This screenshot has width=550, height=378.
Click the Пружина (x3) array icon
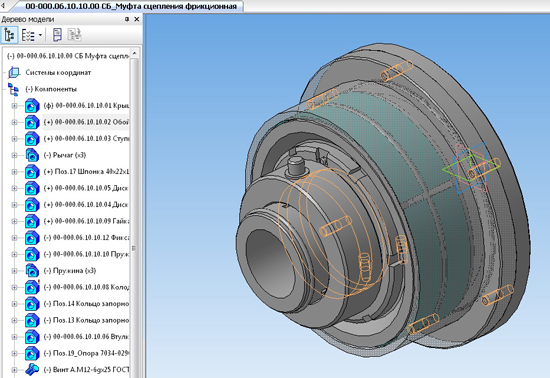click(32, 271)
